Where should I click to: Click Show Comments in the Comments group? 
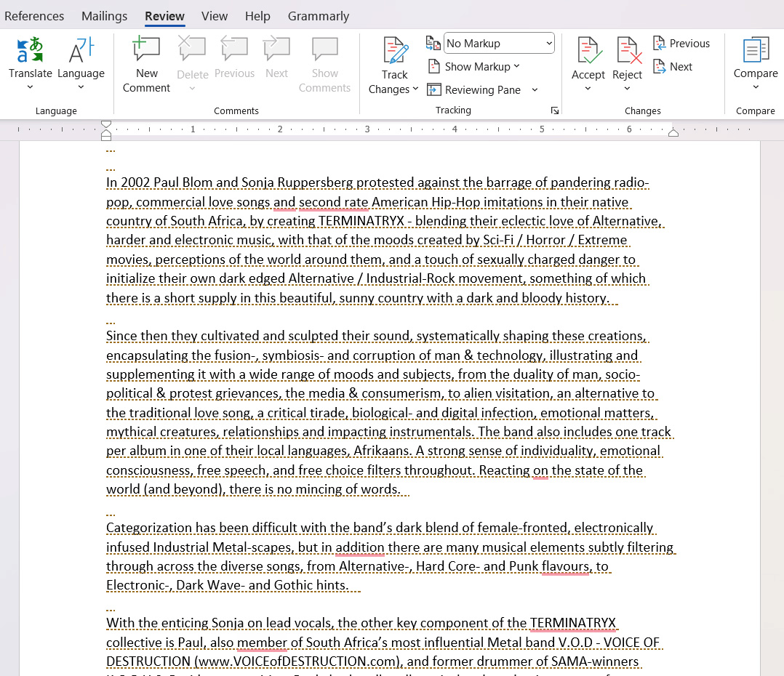(324, 62)
